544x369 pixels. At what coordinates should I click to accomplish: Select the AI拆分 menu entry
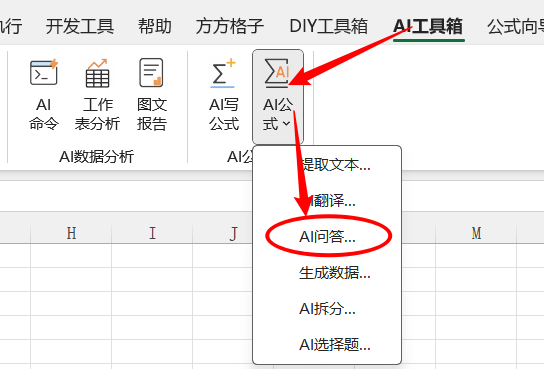[x=328, y=309]
